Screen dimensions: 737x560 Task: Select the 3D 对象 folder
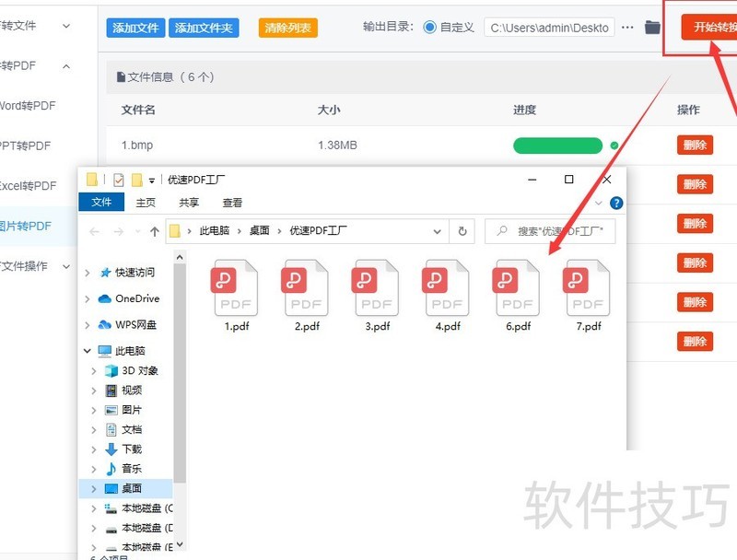[140, 370]
